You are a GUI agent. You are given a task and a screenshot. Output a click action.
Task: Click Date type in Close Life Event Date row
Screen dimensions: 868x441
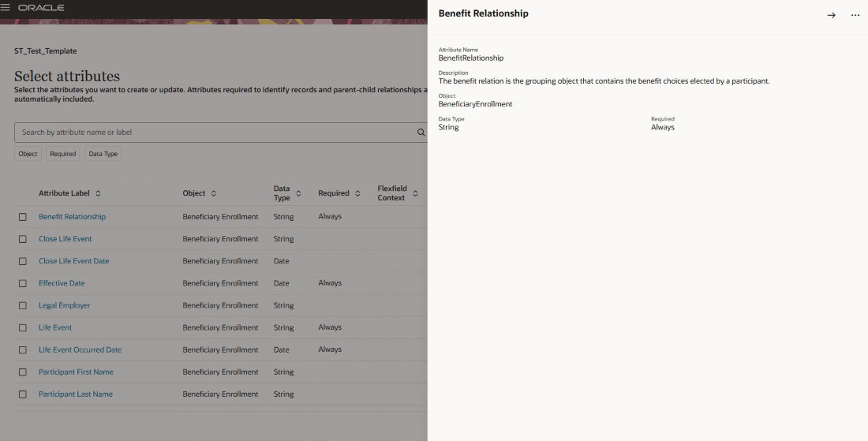pos(281,261)
